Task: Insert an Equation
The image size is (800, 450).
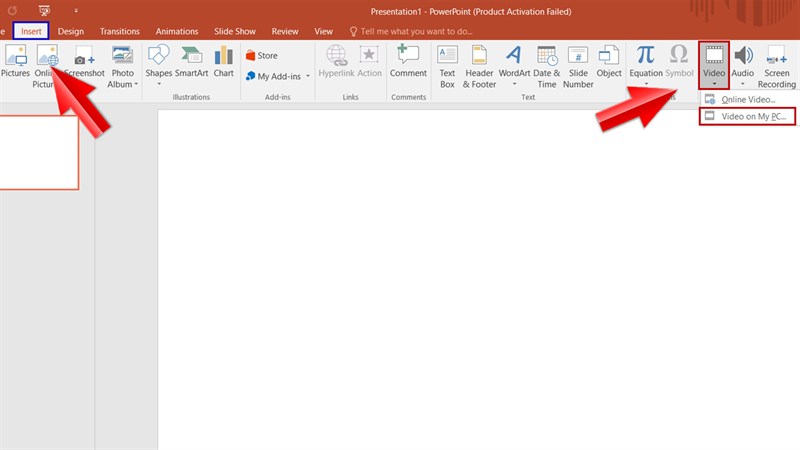Action: 646,65
